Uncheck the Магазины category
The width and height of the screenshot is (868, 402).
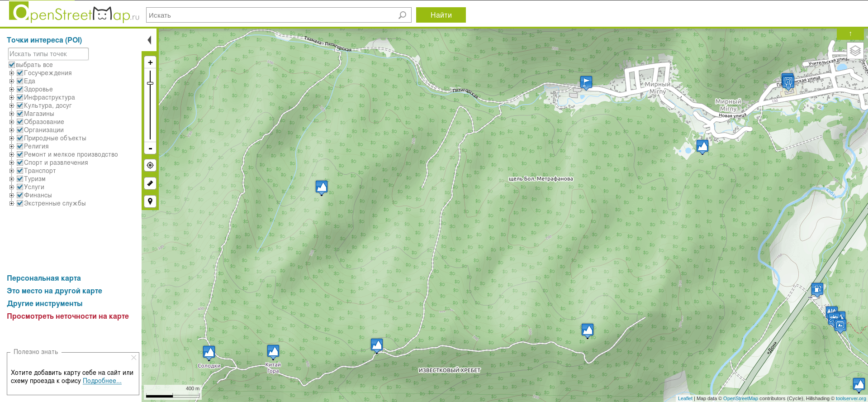[x=20, y=114]
